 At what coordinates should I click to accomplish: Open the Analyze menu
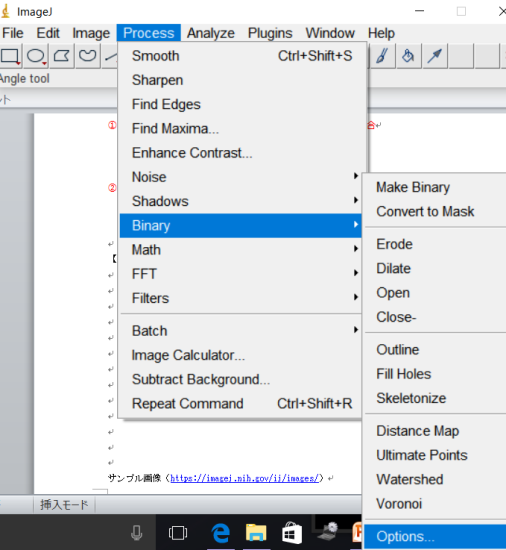click(x=211, y=33)
